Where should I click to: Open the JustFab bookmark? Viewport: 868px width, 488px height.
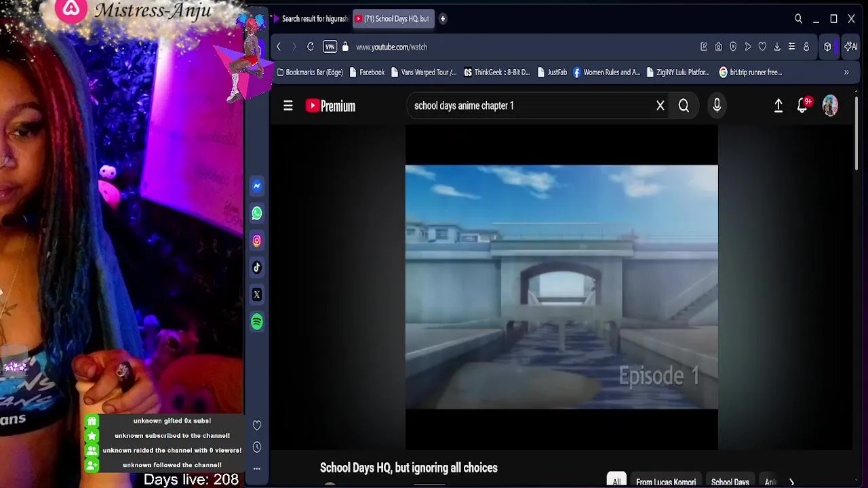tap(552, 73)
